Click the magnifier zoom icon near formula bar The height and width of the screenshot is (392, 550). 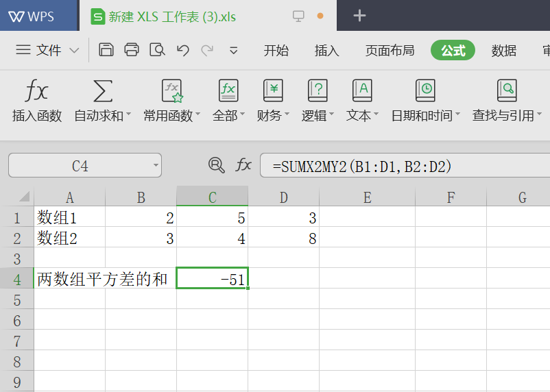click(x=216, y=164)
